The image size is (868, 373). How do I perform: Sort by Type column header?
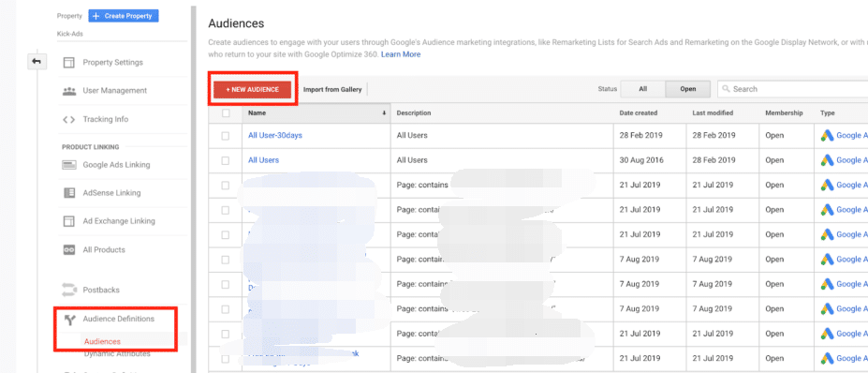click(827, 113)
